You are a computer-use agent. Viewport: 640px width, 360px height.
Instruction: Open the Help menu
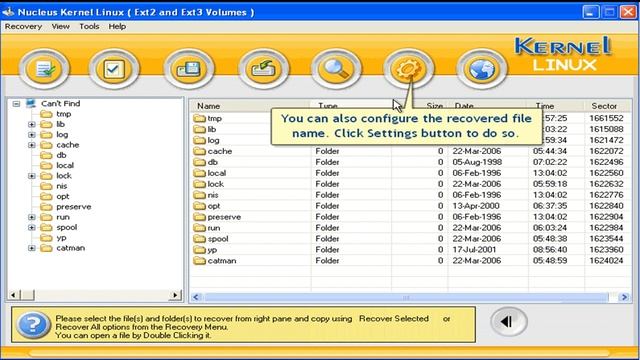117,27
